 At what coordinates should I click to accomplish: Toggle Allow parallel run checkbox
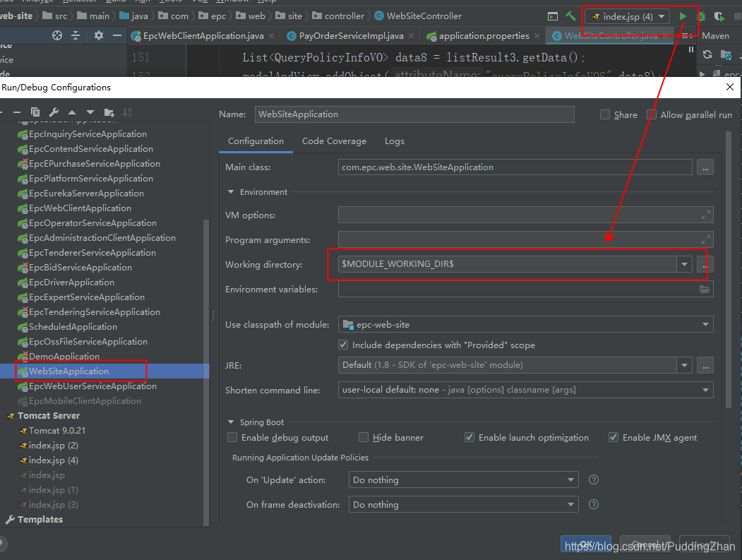(x=652, y=114)
